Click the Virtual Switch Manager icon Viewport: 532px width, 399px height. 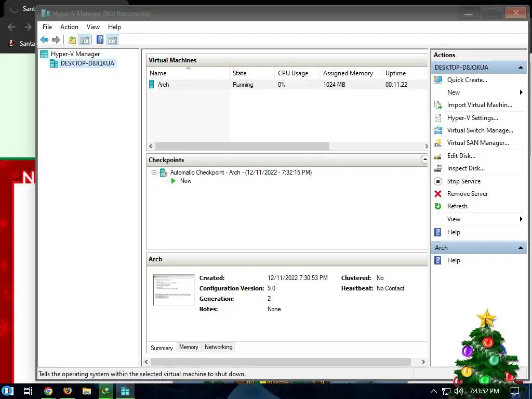pos(438,130)
